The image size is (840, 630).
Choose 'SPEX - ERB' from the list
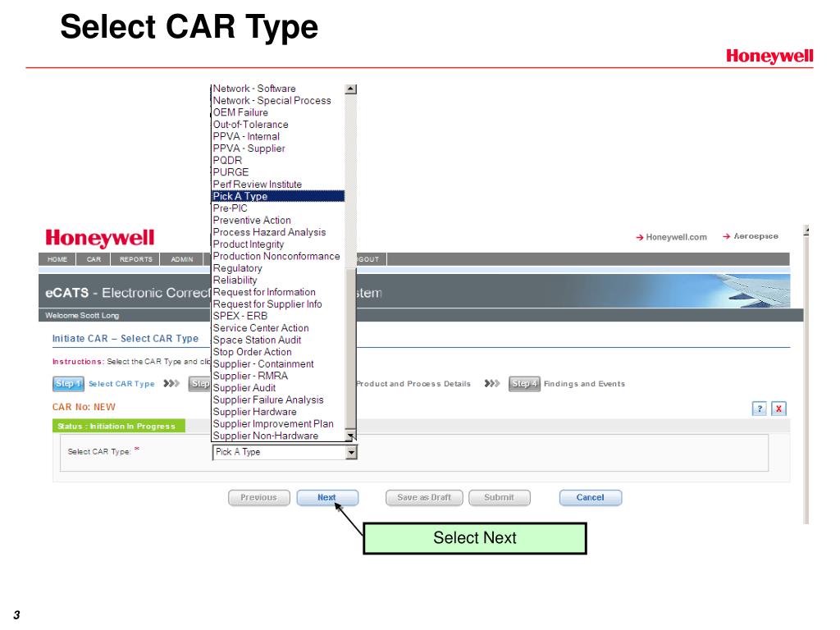point(278,316)
